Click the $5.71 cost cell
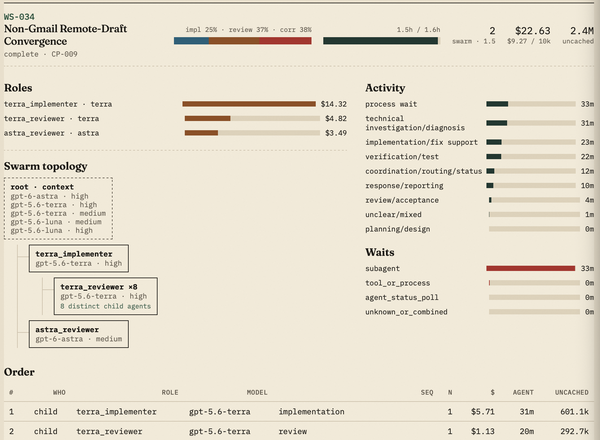Image resolution: width=600 pixels, height=440 pixels. pyautogui.click(x=483, y=412)
